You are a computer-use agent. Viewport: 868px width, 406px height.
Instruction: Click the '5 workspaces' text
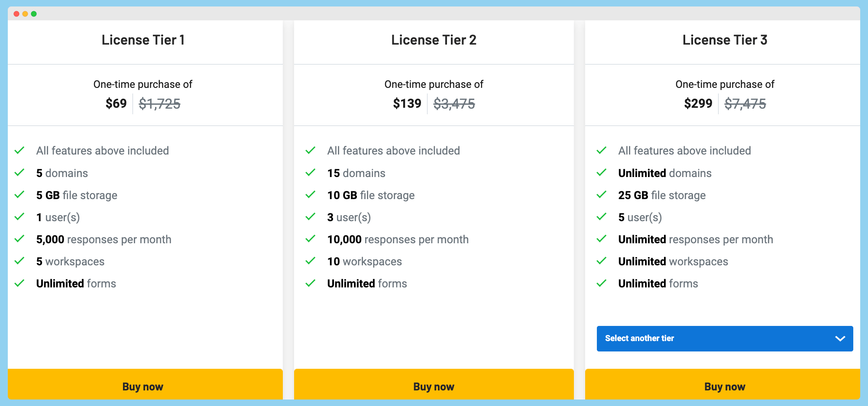coord(70,261)
